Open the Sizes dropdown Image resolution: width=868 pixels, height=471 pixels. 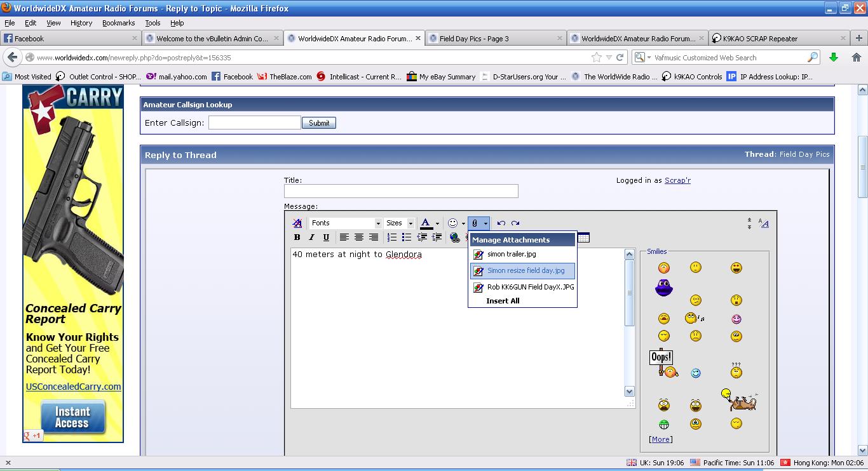[x=400, y=223]
